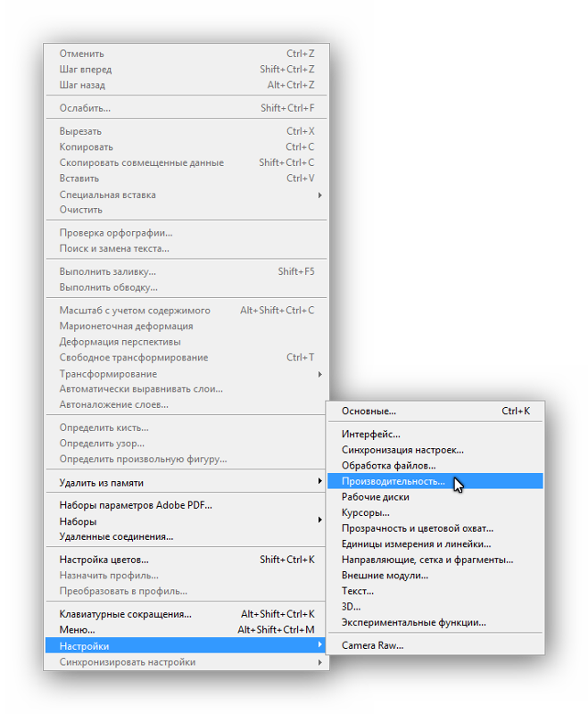Choose Определить произвольную фигуру

186,459
